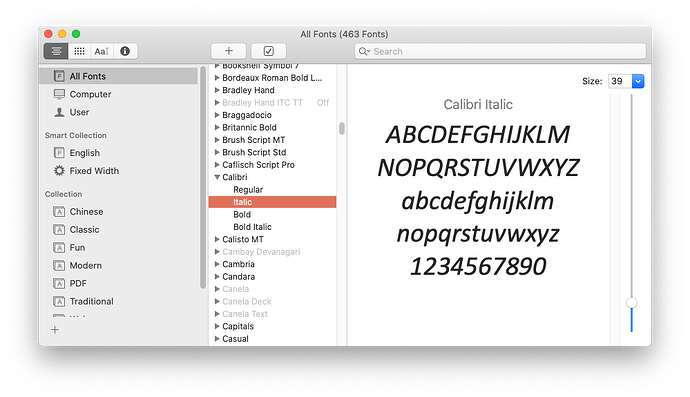
Task: Show font information view
Action: (x=125, y=51)
